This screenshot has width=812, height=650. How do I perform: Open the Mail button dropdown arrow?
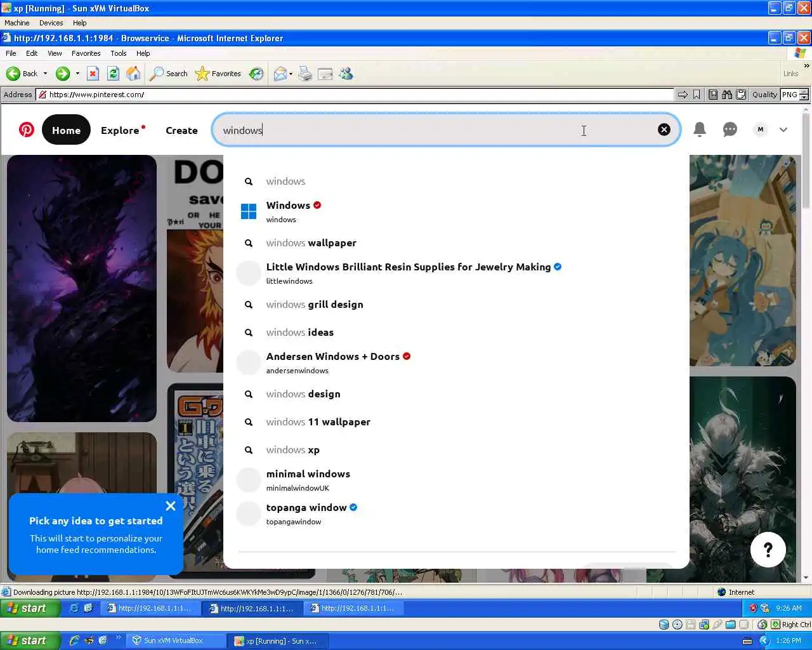pyautogui.click(x=291, y=74)
